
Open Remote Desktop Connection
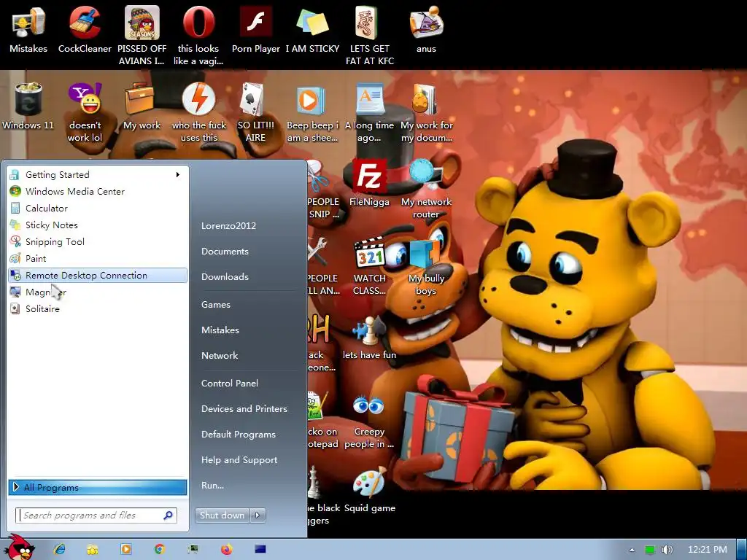click(98, 275)
